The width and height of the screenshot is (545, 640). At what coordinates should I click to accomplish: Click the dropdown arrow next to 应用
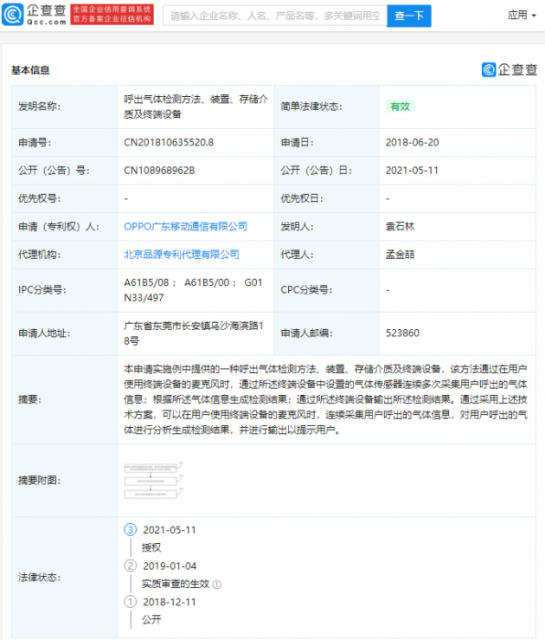(x=534, y=16)
